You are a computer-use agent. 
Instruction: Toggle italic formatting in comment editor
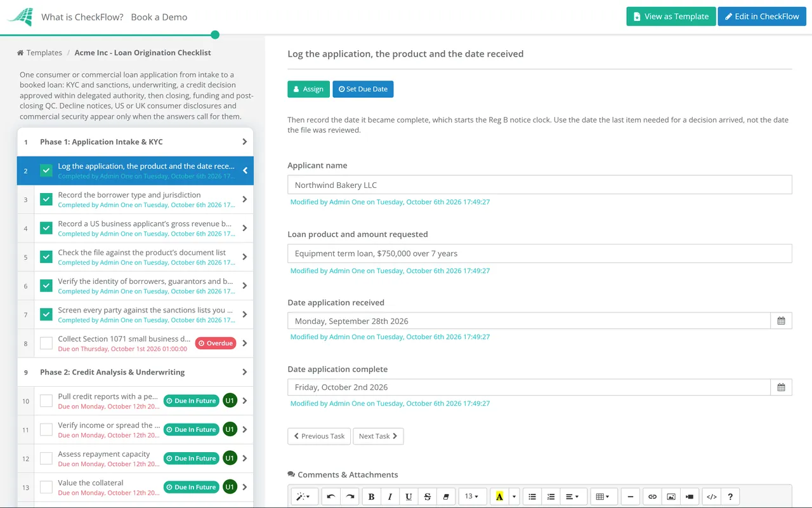[390, 497]
